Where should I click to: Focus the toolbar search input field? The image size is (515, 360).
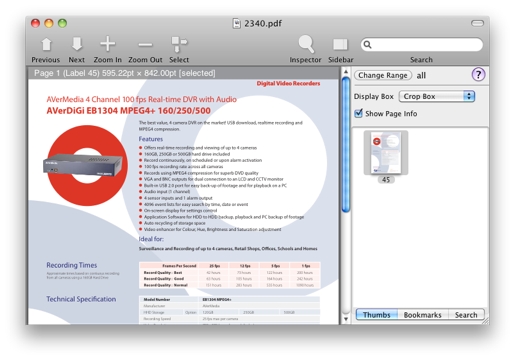(x=422, y=44)
